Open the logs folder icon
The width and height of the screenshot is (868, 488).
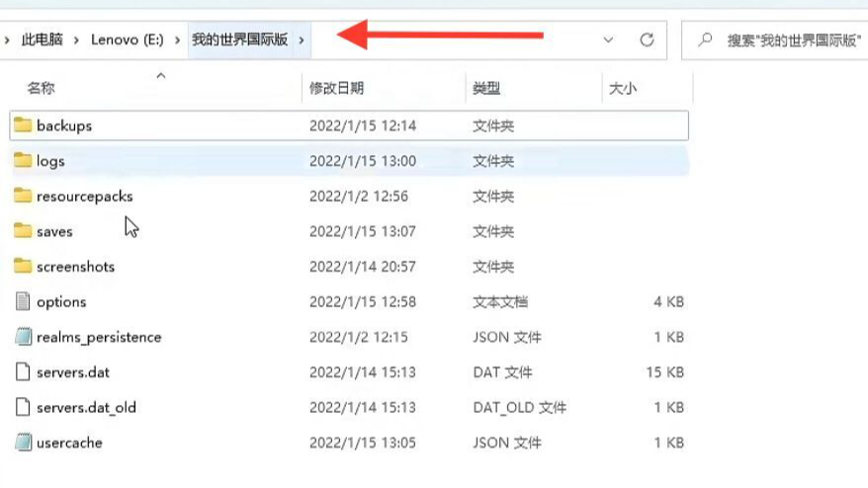click(23, 160)
